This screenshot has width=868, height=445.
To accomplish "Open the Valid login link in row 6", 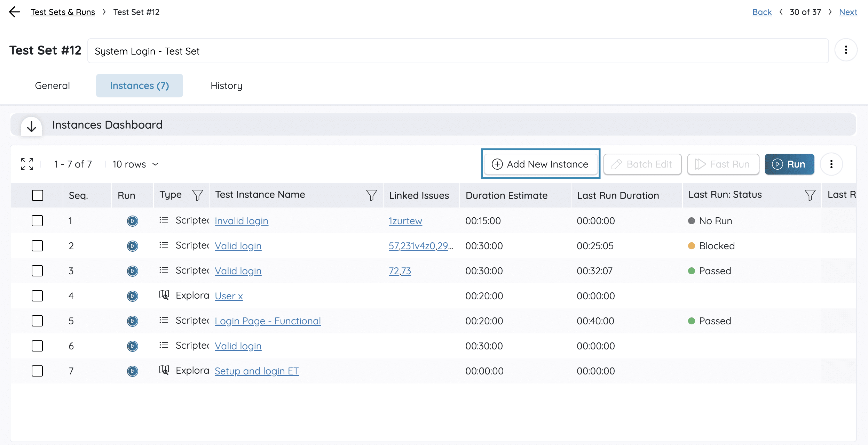I will 238,346.
